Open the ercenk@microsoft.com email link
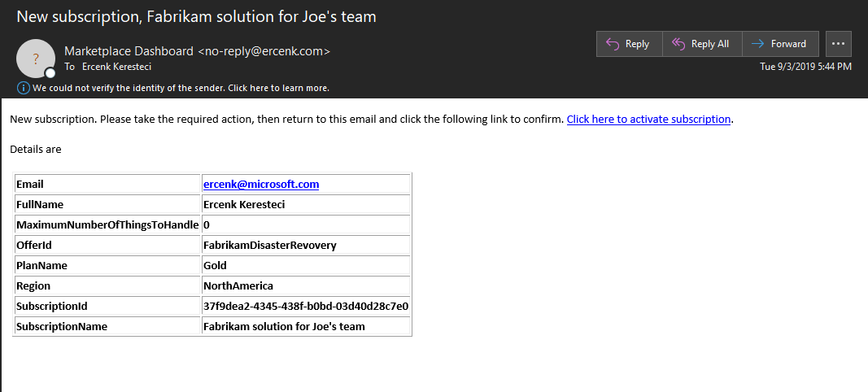 point(261,184)
